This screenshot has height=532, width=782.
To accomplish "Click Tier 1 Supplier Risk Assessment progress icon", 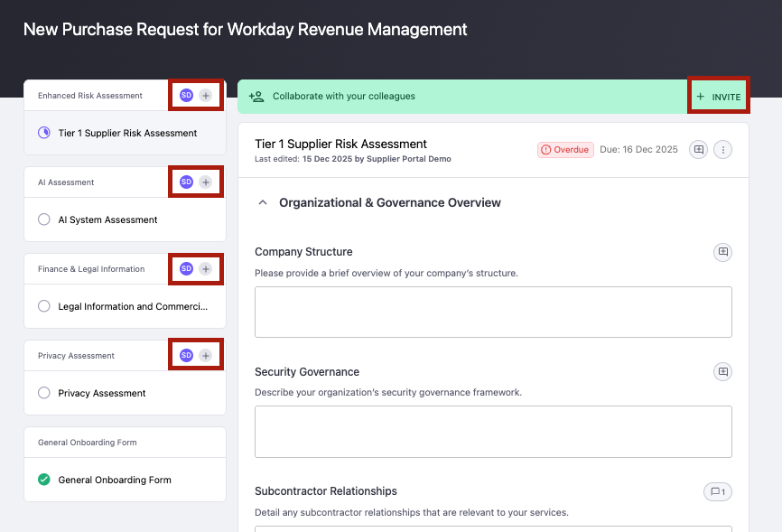I will coord(44,133).
